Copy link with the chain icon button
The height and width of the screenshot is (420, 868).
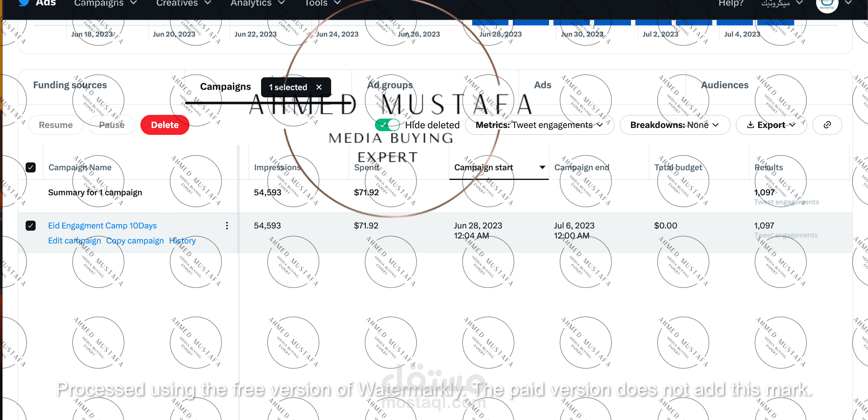(x=827, y=125)
